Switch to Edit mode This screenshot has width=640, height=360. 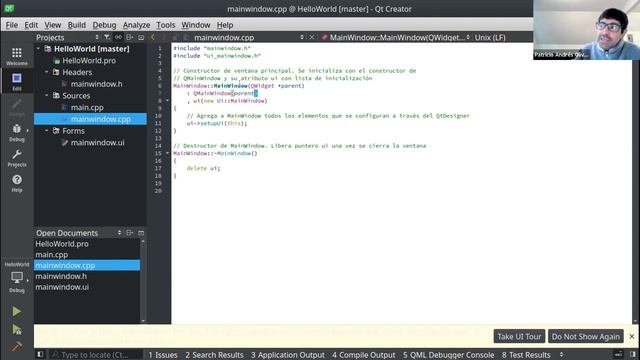[17, 81]
